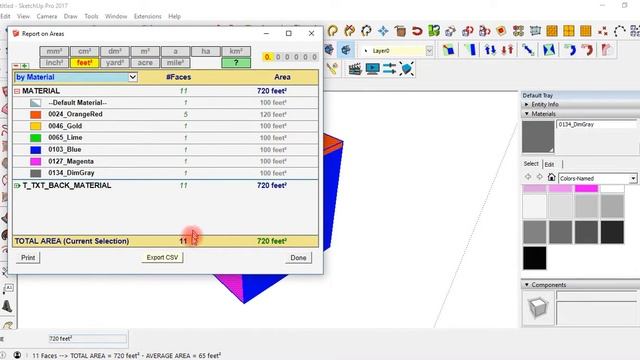Click the blue monitor with play icon

(372, 69)
